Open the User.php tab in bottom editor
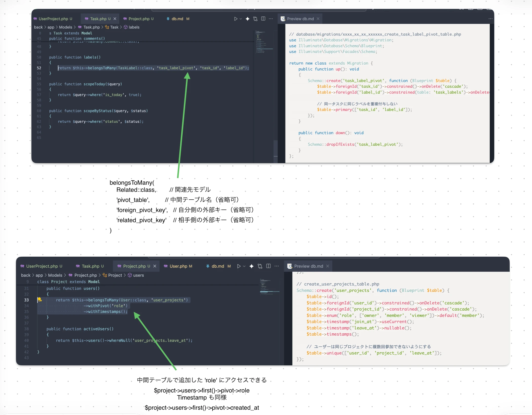 178,266
